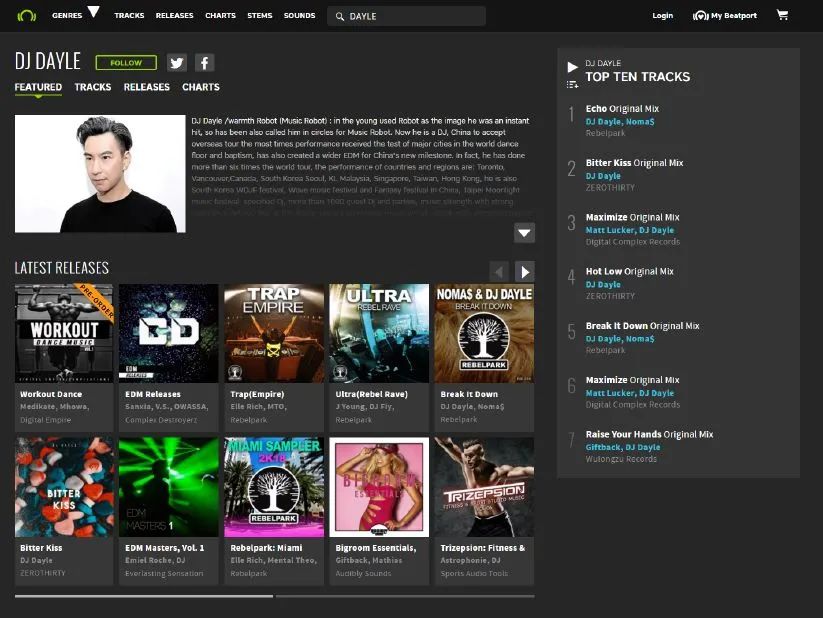Open DJ Dayle's Twitter page

coord(177,63)
